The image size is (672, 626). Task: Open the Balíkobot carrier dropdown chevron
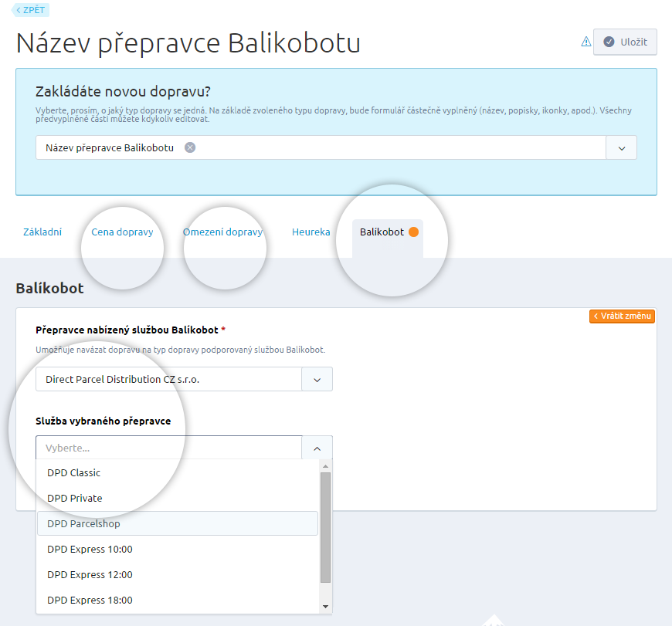317,379
